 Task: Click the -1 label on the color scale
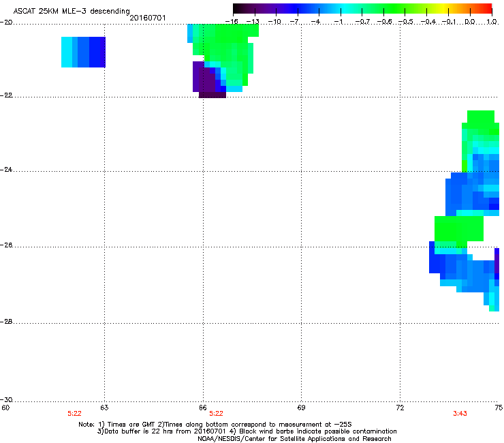pos(338,22)
